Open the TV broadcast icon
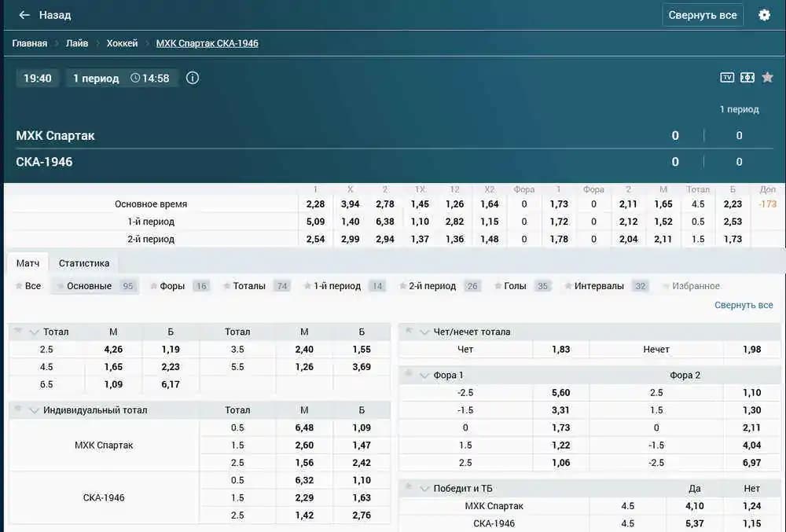Viewport: 786px width, 532px height. [727, 77]
